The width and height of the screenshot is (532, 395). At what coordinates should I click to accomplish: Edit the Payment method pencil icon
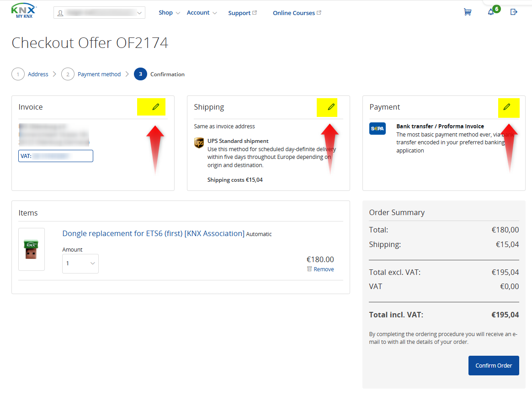point(506,107)
